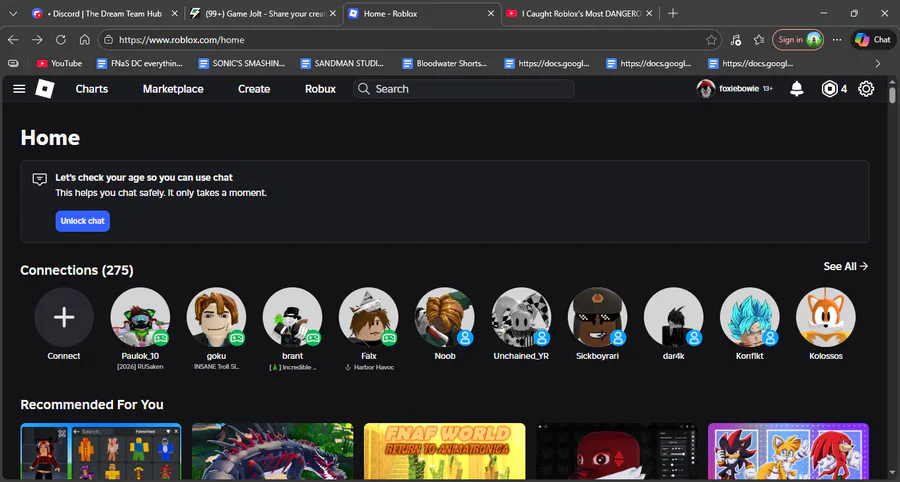This screenshot has height=482, width=900.
Task: Open the red masked character game thumbnail
Action: coord(616,452)
